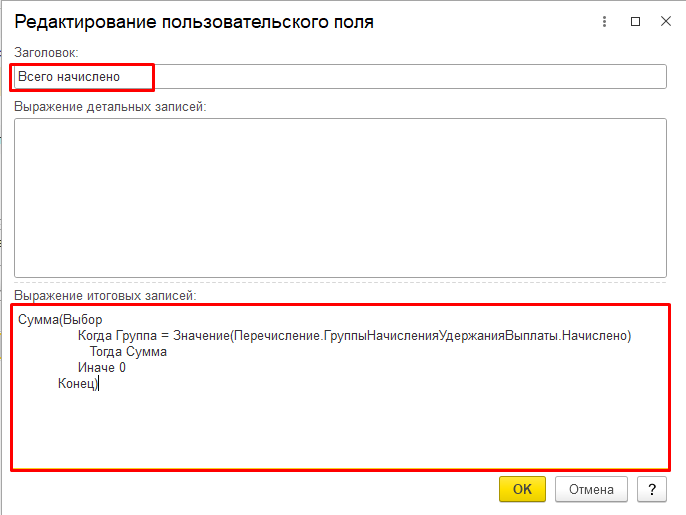Maximize the field editing dialog
Image resolution: width=686 pixels, height=515 pixels.
(635, 21)
